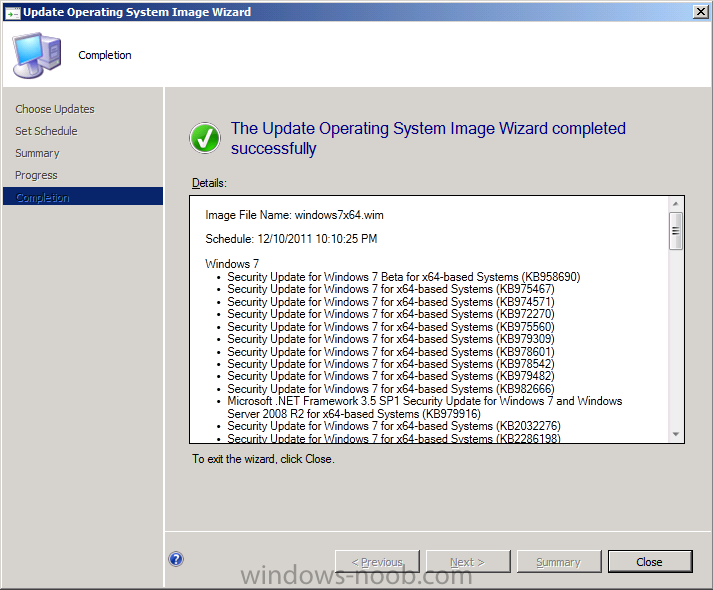Screen dimensions: 713x590
Task: Click the Schedule 12/10/2011 10:10:25 PM line
Action: (x=291, y=239)
